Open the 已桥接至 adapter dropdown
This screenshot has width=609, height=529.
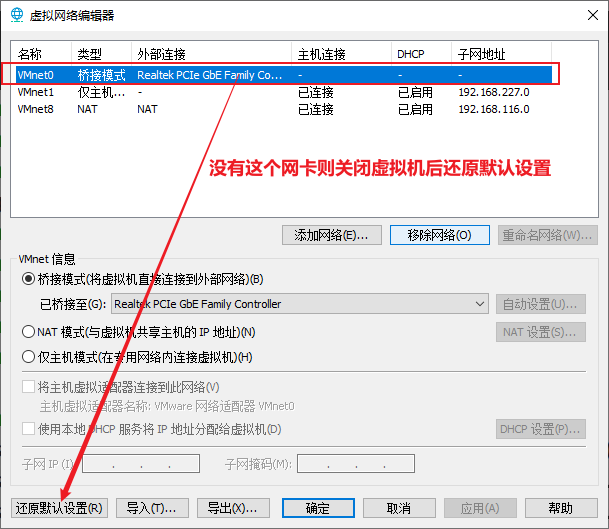[298, 304]
